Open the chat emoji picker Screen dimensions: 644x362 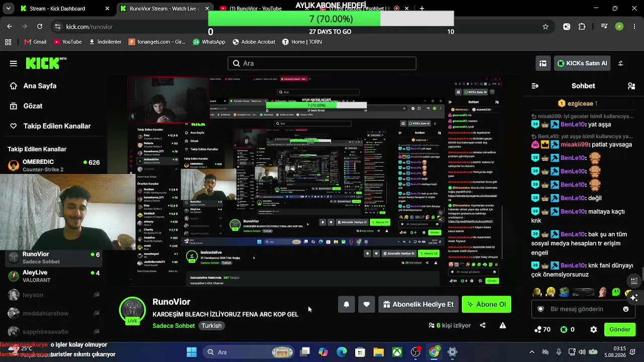[626, 309]
